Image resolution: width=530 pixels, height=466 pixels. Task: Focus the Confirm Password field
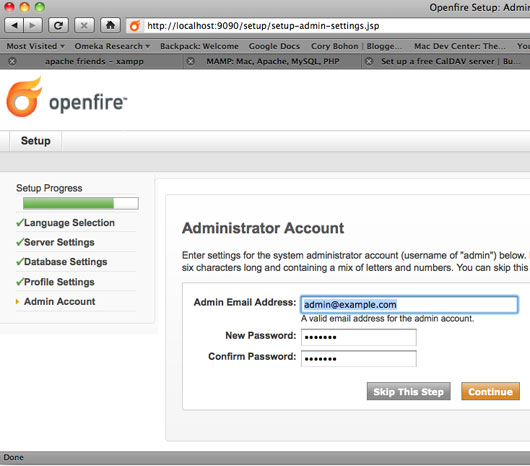359,359
